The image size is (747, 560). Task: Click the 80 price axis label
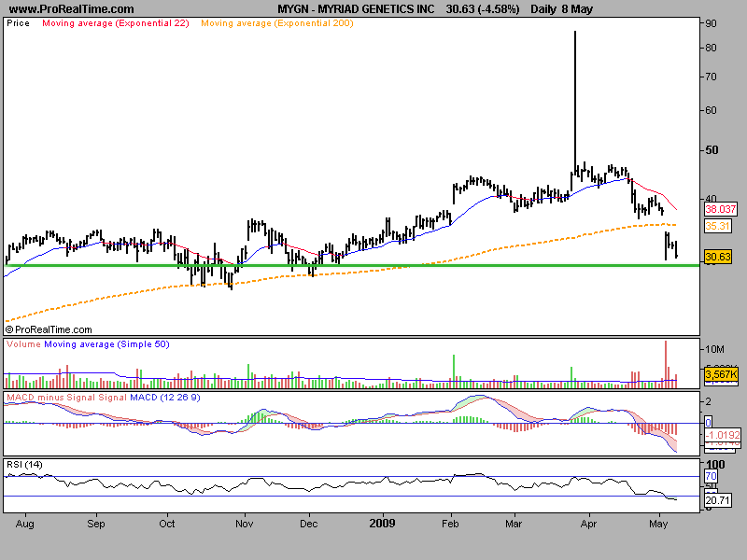711,48
